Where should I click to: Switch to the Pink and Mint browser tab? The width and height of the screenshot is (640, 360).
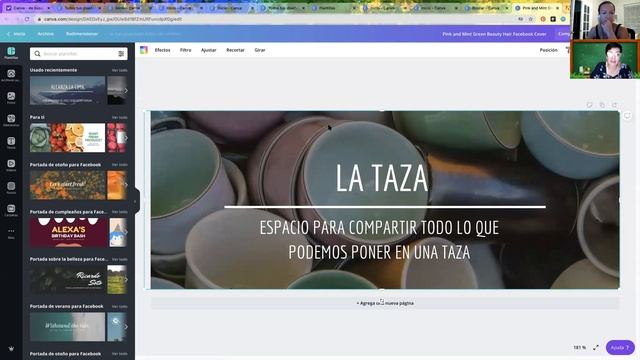point(538,8)
